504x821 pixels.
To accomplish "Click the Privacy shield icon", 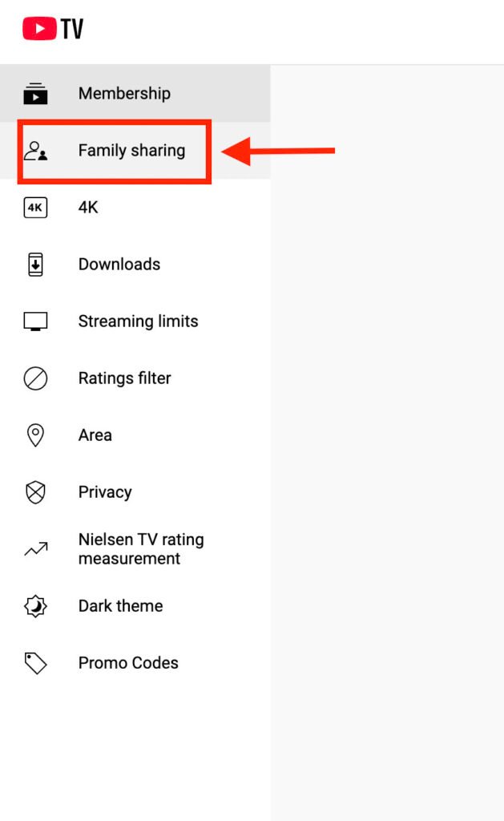I will (x=35, y=492).
